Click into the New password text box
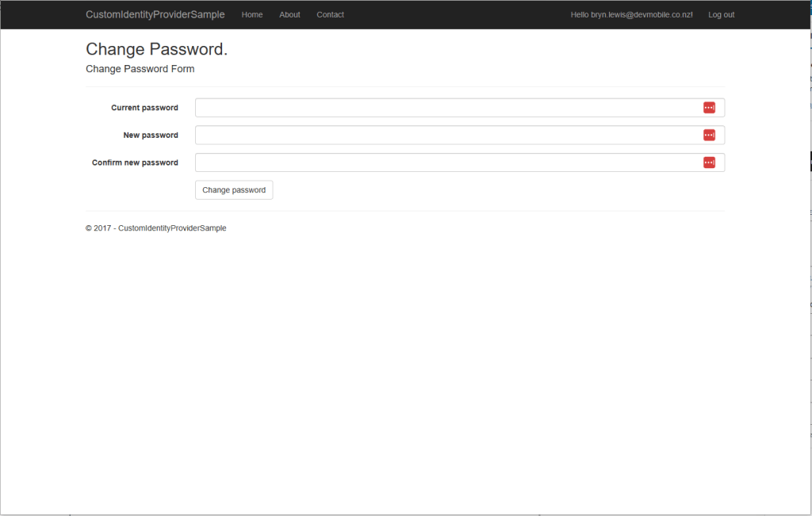 (444, 135)
